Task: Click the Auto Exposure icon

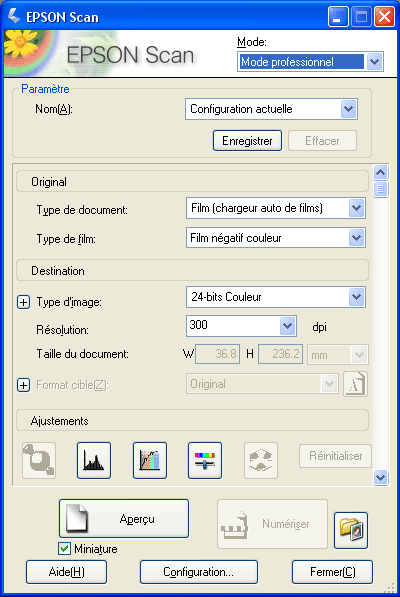Action: [x=39, y=460]
